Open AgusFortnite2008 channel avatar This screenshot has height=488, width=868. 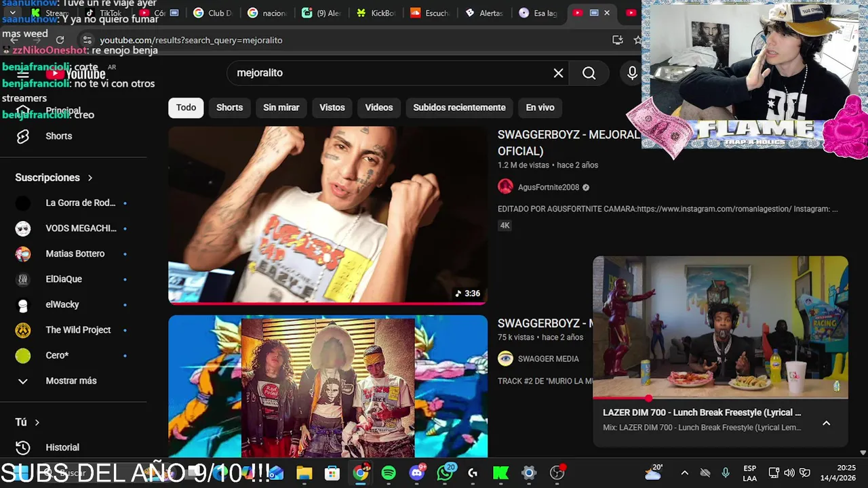click(505, 187)
